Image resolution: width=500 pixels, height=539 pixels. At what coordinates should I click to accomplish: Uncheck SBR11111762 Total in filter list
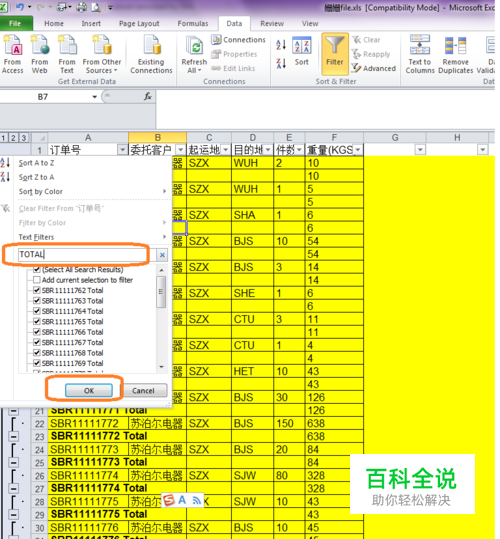(37, 290)
